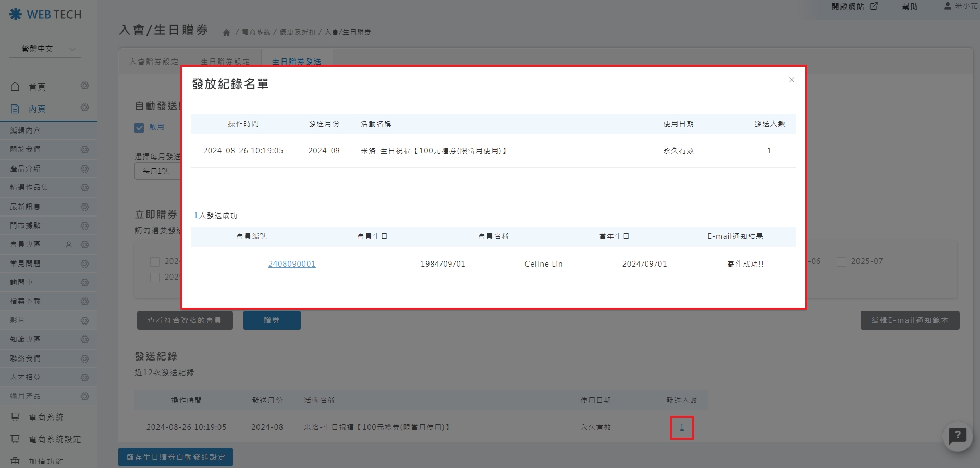Open member number 2408090001 link
Screen dimensions: 980x468
coord(291,264)
